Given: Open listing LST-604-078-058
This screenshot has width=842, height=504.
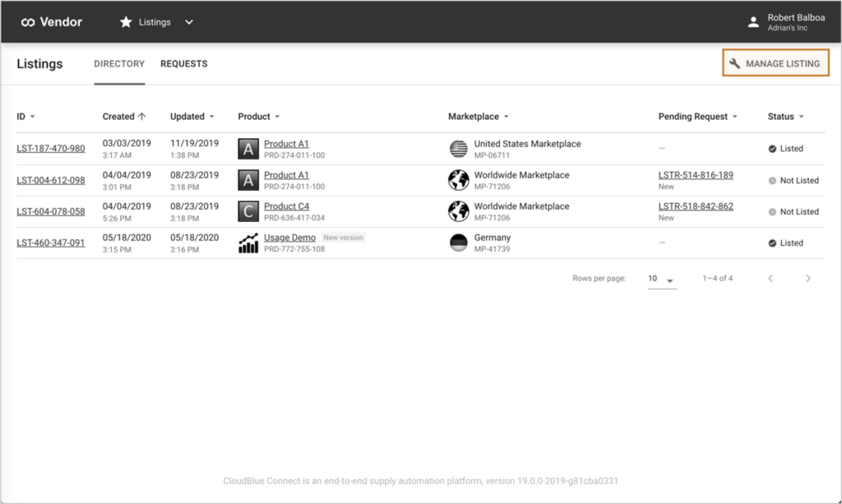Looking at the screenshot, I should 50,211.
